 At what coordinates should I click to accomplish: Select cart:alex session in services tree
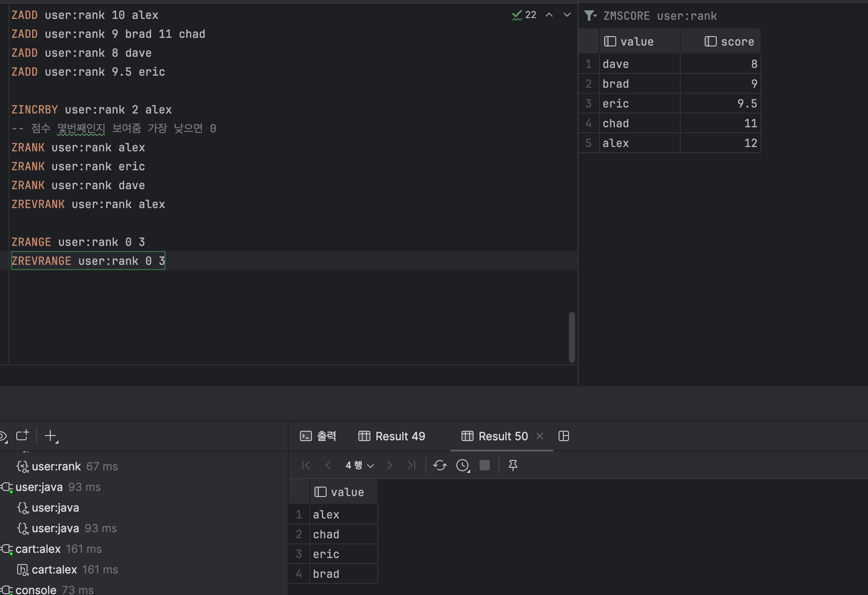[38, 549]
